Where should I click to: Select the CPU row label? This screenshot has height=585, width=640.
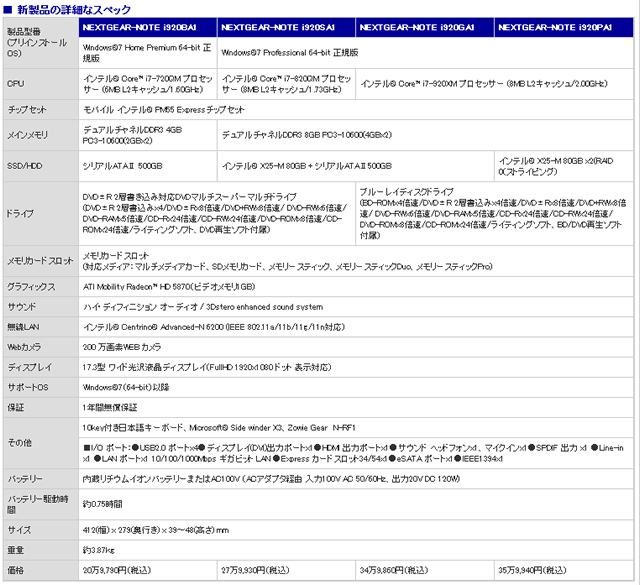[x=41, y=84]
